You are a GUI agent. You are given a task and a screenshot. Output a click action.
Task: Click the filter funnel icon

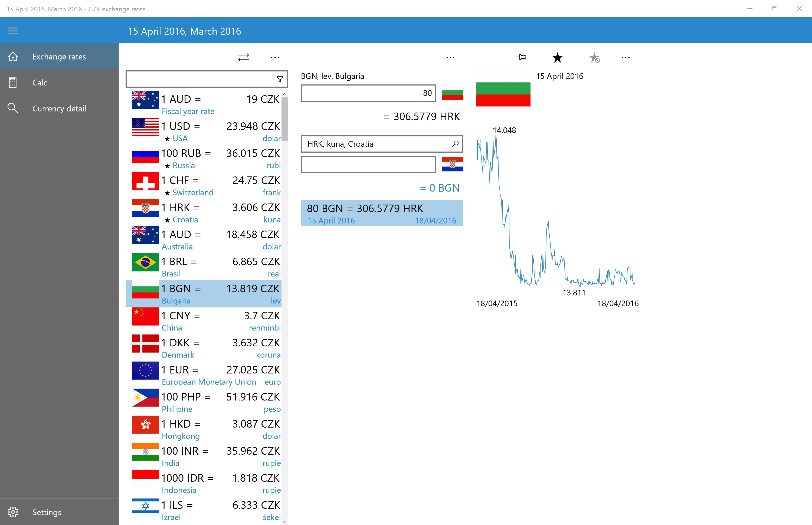coord(280,79)
